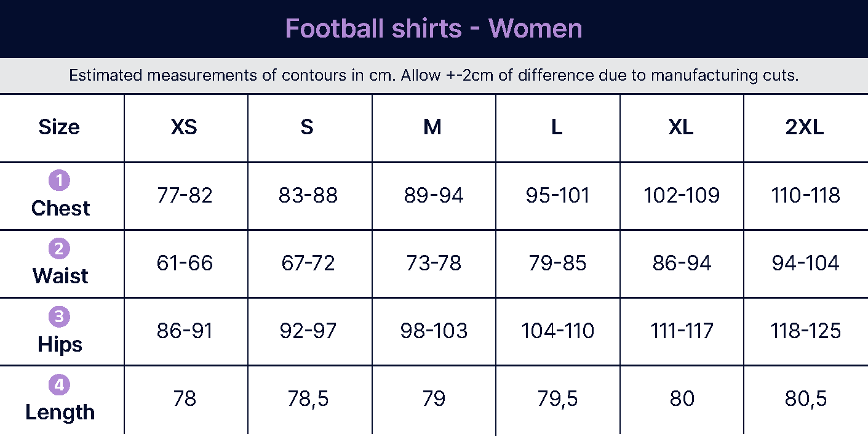Viewport: 868px width, 436px height.
Task: Click the Football shirts - Women title
Action: (x=434, y=28)
